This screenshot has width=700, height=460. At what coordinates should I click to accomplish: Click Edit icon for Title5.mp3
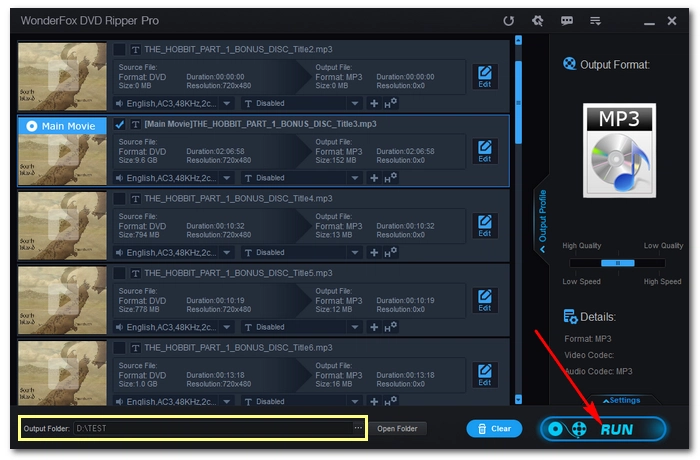click(485, 301)
